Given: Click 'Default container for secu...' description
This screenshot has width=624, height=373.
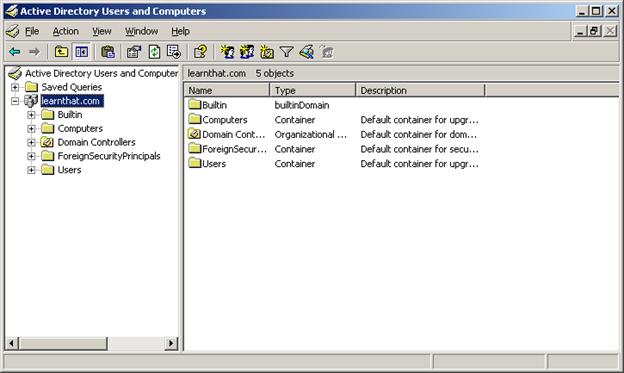Looking at the screenshot, I should point(419,149).
